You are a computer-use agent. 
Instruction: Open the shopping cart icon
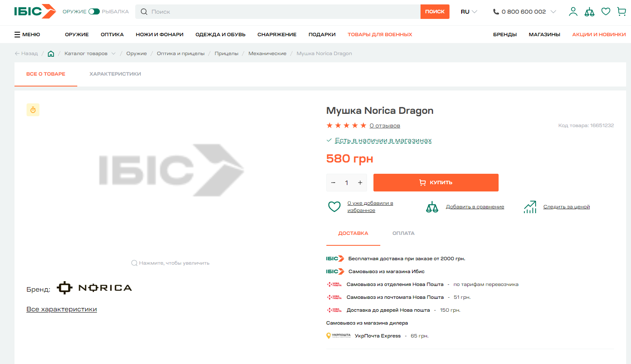(x=621, y=12)
